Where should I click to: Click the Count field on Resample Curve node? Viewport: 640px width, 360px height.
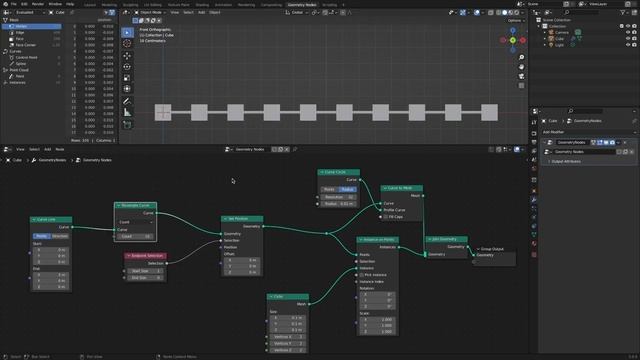click(x=136, y=236)
